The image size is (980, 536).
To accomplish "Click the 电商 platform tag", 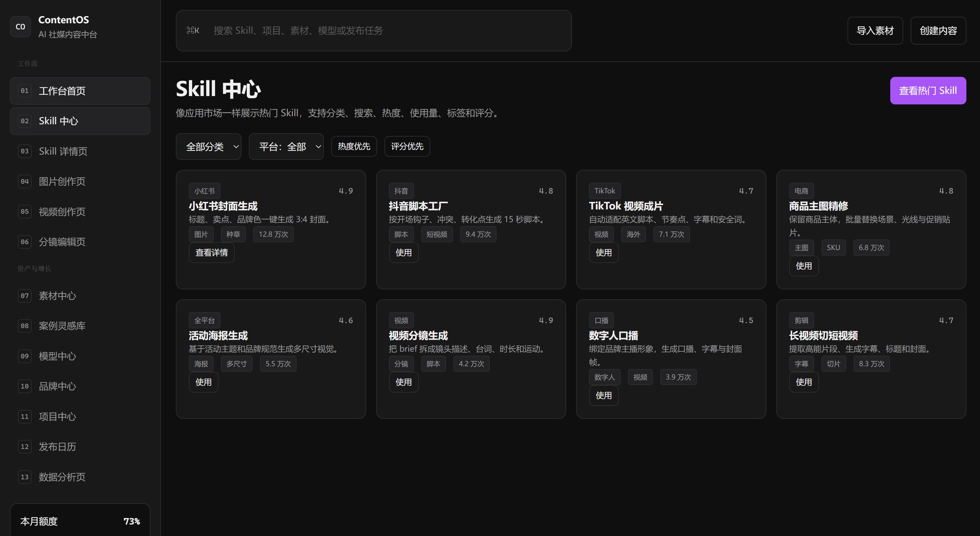I will tap(802, 191).
